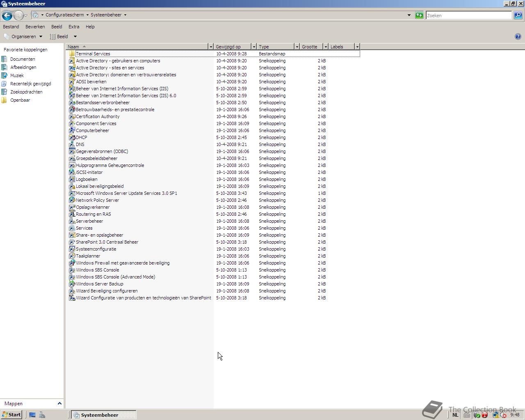Select Routering en RAS entry
The width and height of the screenshot is (525, 420).
[x=94, y=214]
